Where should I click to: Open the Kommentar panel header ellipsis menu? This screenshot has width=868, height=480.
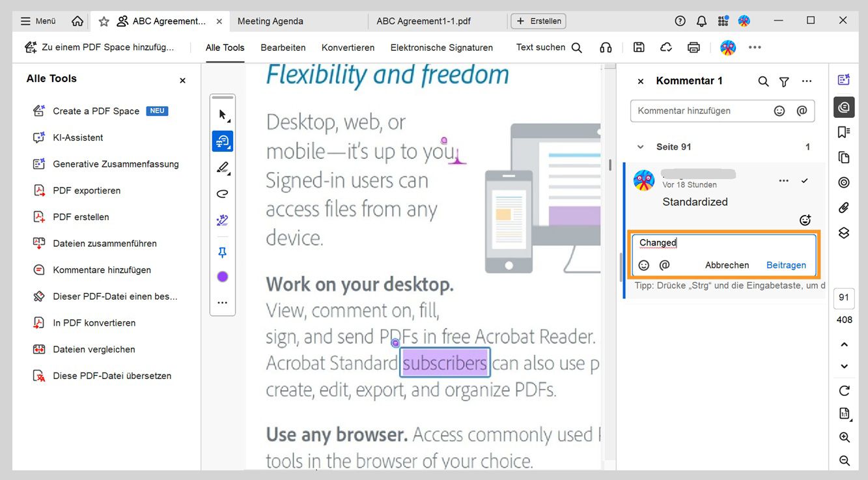[x=807, y=81]
